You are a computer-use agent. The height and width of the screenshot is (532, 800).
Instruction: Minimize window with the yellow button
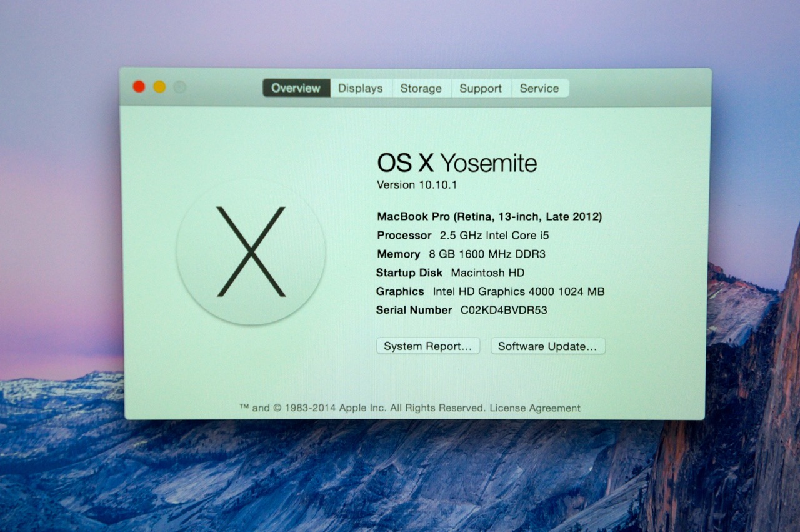(159, 87)
